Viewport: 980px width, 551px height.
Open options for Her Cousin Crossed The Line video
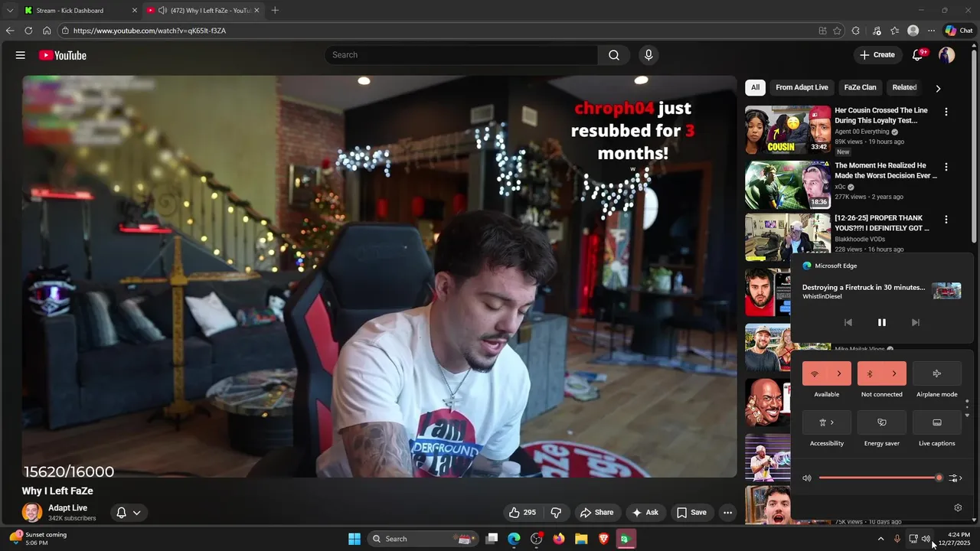[946, 112]
